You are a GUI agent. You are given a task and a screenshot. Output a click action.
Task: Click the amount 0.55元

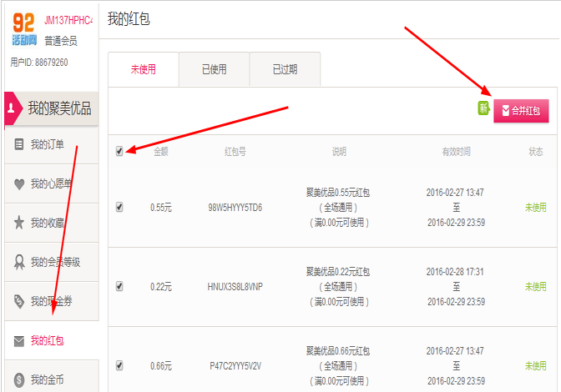161,207
